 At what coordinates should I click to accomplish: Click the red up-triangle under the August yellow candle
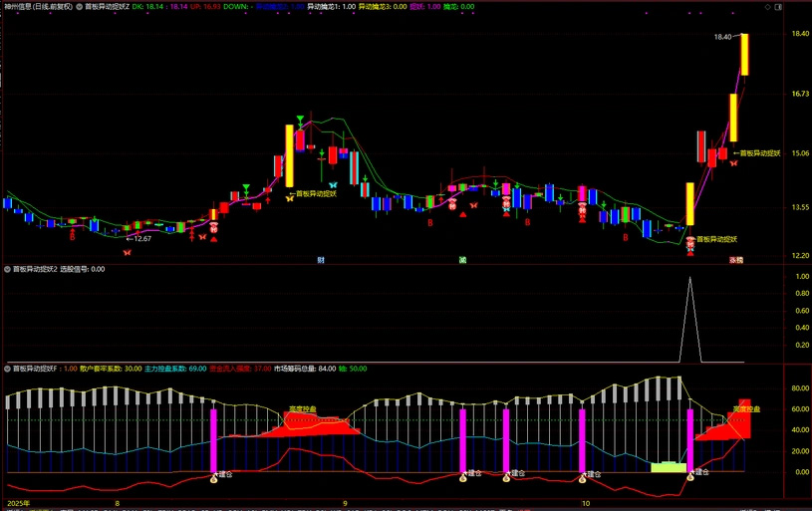tap(214, 239)
